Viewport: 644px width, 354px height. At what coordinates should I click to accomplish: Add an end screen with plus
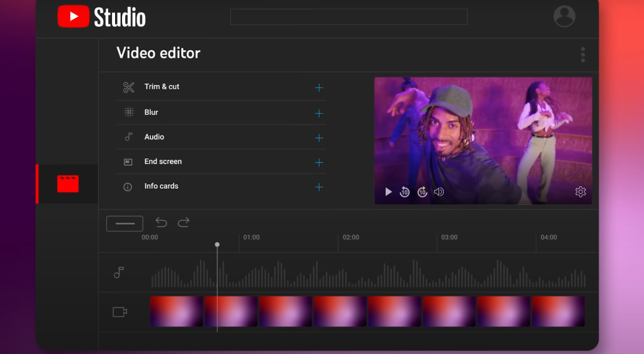pos(319,163)
